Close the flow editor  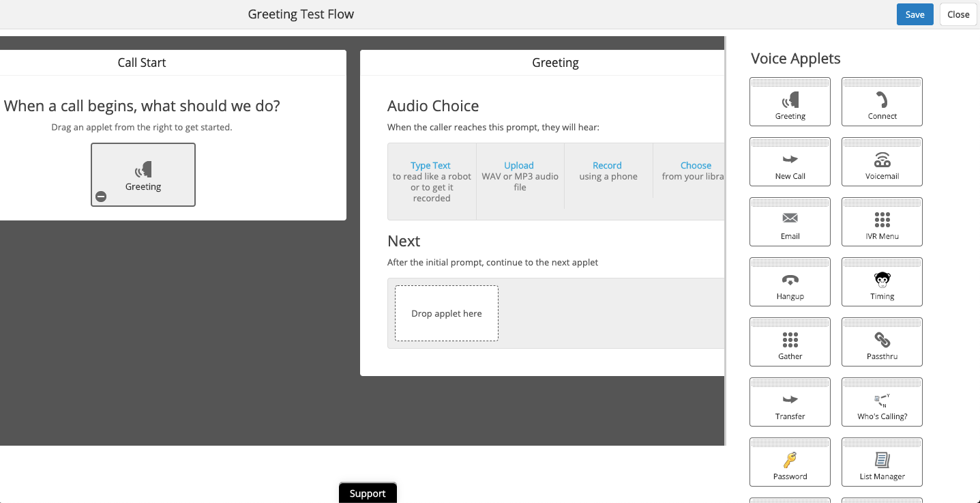[x=958, y=14]
